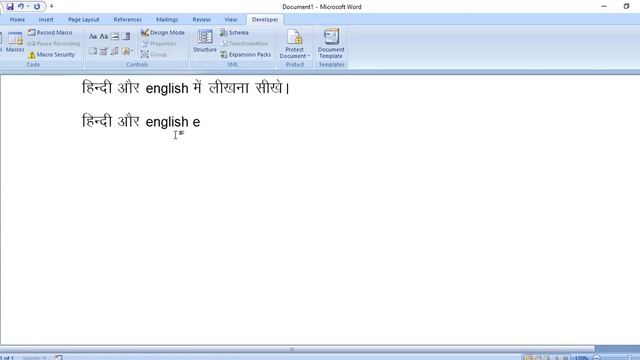
Task: Open XML Expansion Packs
Action: click(x=245, y=54)
